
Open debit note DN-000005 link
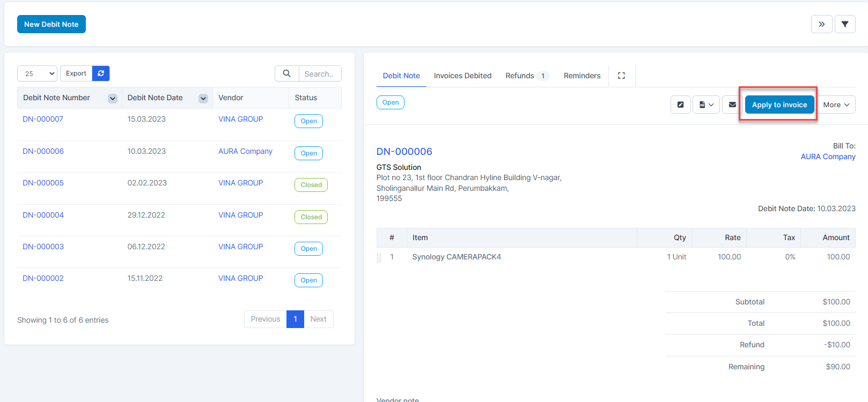(43, 183)
